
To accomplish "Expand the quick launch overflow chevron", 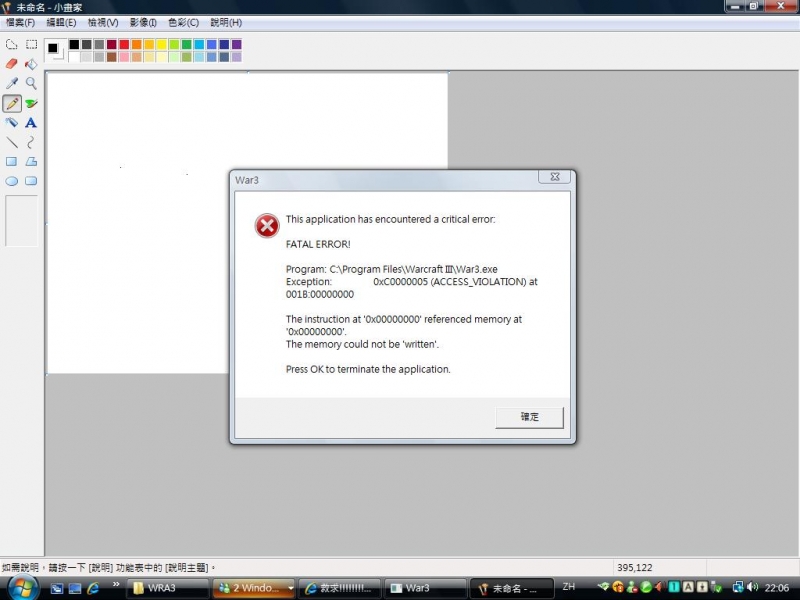I will (x=116, y=585).
